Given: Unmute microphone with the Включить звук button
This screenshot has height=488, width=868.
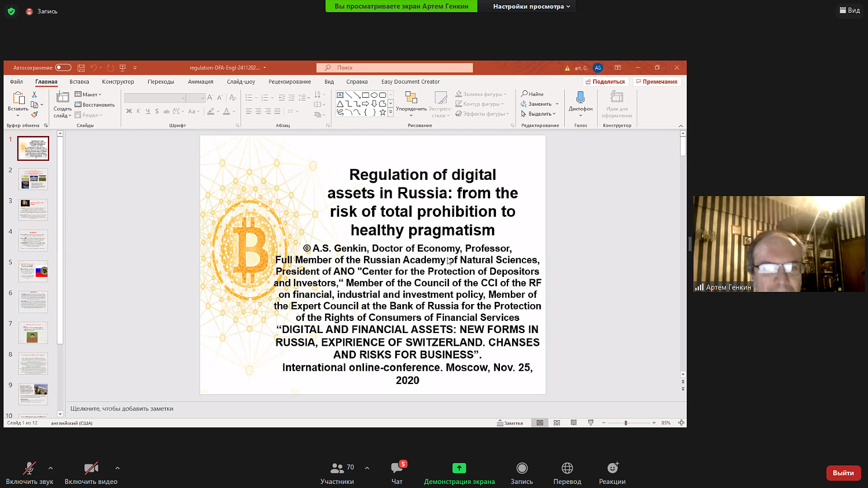Looking at the screenshot, I should [29, 473].
